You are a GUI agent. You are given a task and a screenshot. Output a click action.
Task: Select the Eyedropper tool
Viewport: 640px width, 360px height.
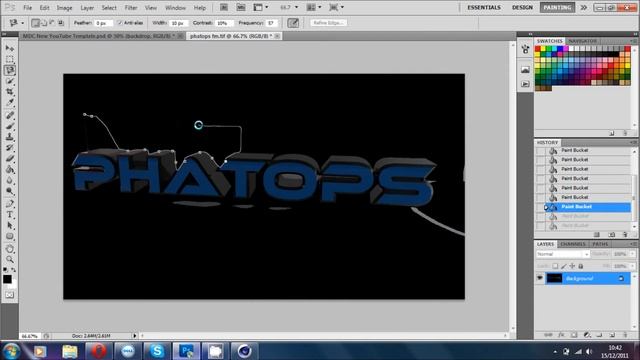pos(10,103)
